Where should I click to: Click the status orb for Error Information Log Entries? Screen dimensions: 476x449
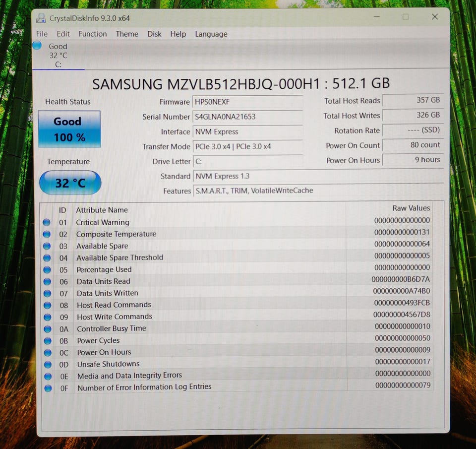click(48, 388)
